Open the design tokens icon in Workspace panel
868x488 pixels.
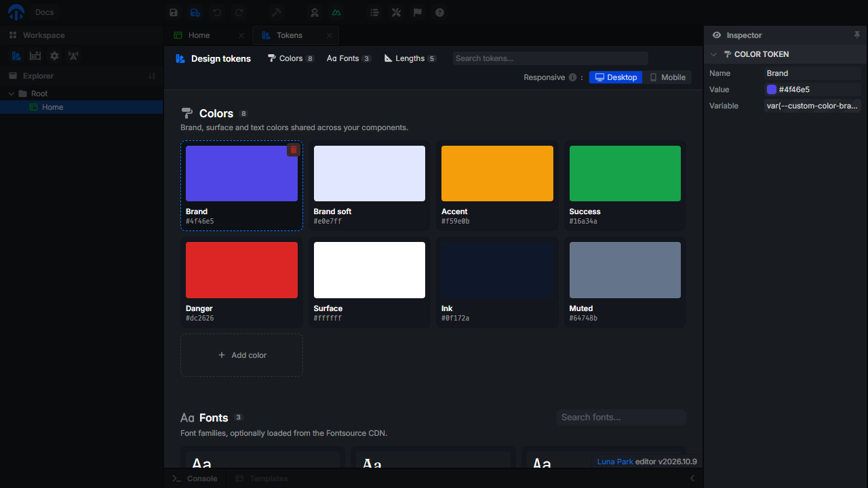16,56
